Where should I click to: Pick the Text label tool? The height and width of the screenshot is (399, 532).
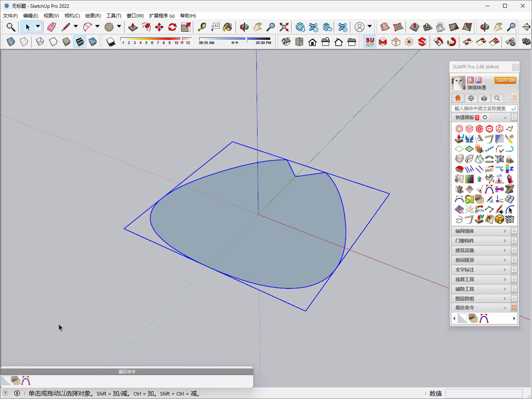click(x=215, y=27)
